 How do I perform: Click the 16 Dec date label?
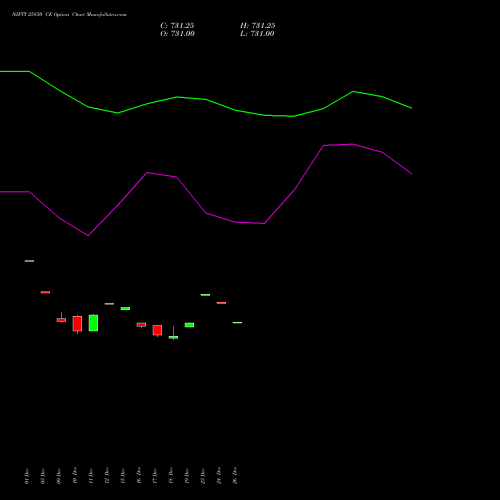click(x=139, y=476)
